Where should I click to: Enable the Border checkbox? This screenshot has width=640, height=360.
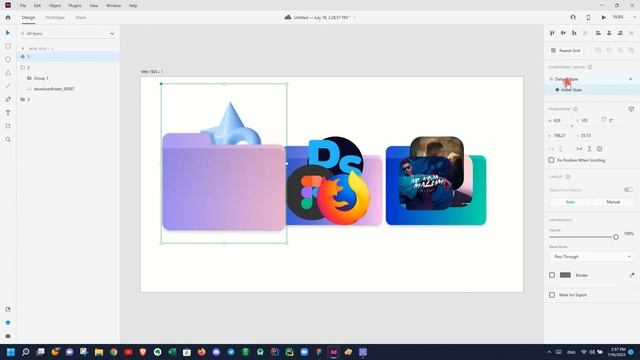552,275
